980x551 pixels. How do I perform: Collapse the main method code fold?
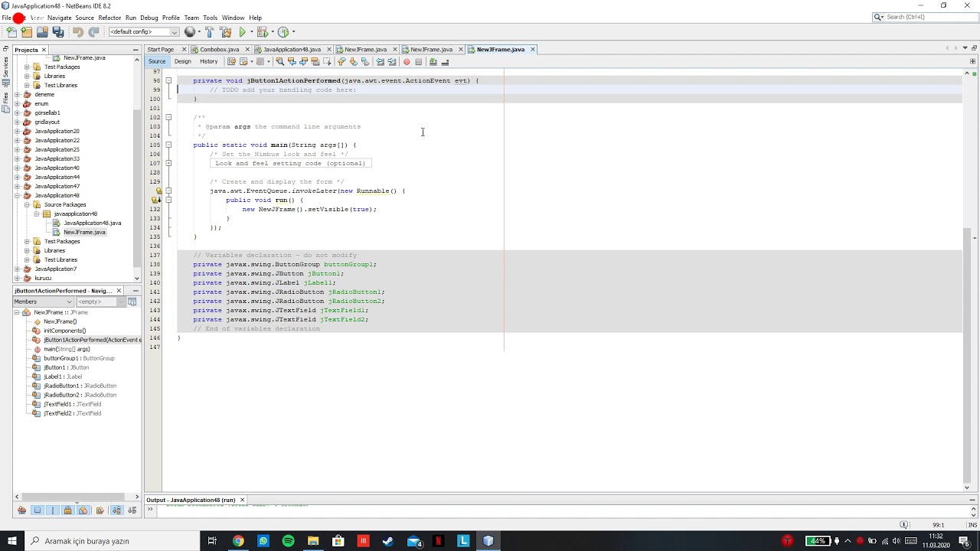pos(168,145)
